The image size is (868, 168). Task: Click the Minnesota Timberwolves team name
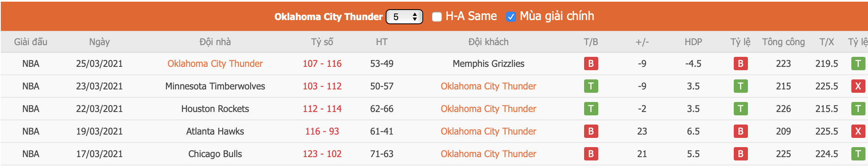215,86
